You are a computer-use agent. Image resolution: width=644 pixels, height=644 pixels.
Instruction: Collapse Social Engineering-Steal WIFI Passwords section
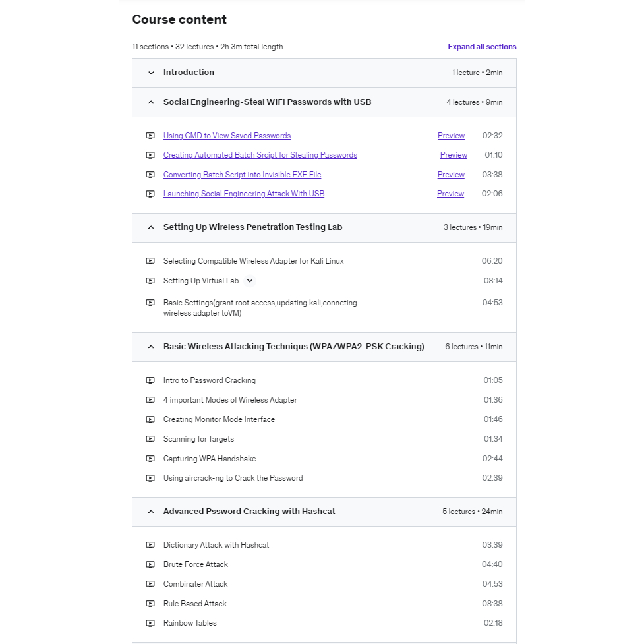151,102
